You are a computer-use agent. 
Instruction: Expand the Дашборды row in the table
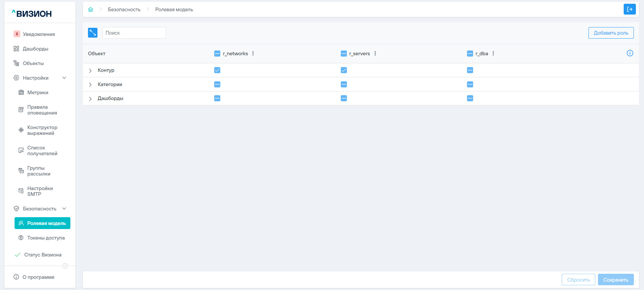(90, 99)
